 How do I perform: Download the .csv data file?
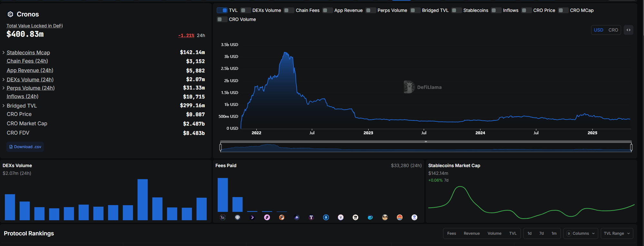tap(25, 147)
